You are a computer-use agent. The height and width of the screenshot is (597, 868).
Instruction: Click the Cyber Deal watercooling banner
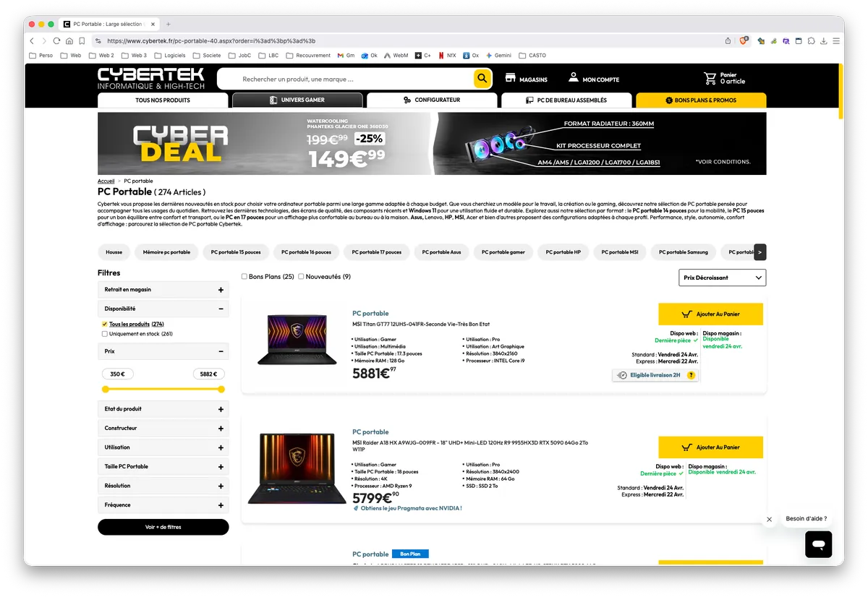432,143
